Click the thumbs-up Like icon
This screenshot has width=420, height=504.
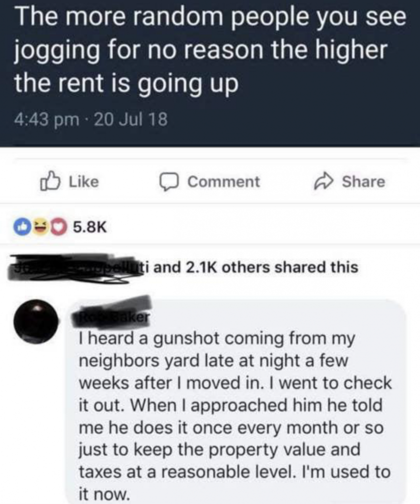50,182
